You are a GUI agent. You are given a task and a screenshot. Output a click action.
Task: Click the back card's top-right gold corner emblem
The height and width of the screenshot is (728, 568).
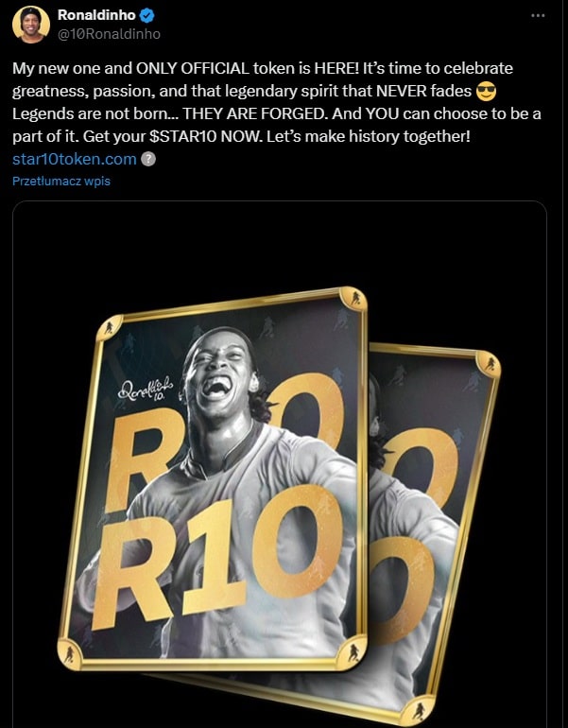tap(489, 364)
